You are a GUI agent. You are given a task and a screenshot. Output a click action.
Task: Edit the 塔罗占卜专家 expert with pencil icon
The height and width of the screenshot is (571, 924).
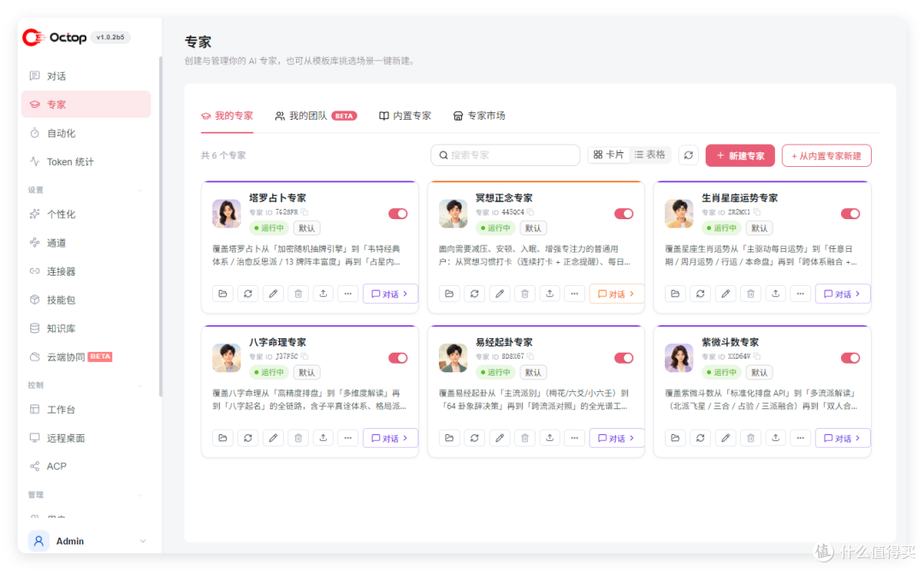[273, 294]
